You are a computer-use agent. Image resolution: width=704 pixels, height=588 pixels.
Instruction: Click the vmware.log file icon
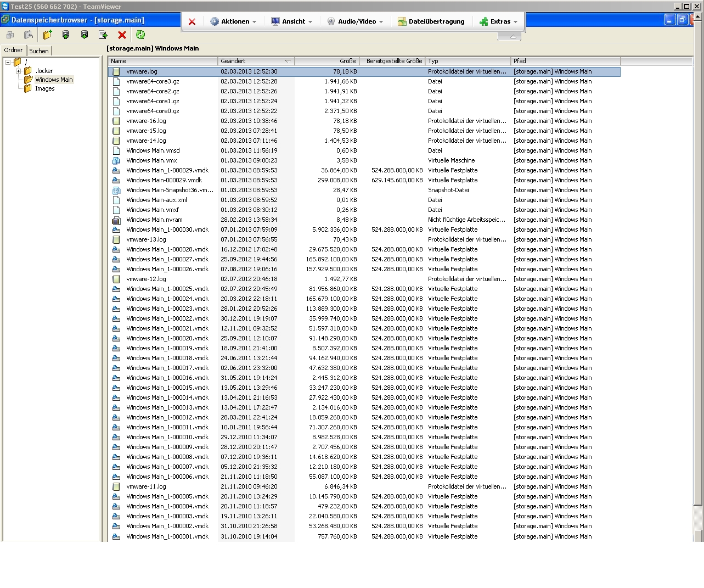(x=116, y=71)
